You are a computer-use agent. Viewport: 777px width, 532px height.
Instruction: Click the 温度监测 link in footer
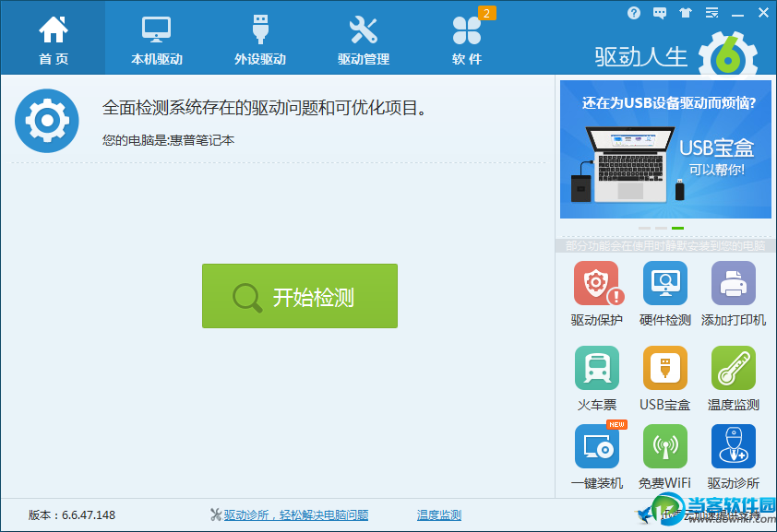tap(439, 514)
